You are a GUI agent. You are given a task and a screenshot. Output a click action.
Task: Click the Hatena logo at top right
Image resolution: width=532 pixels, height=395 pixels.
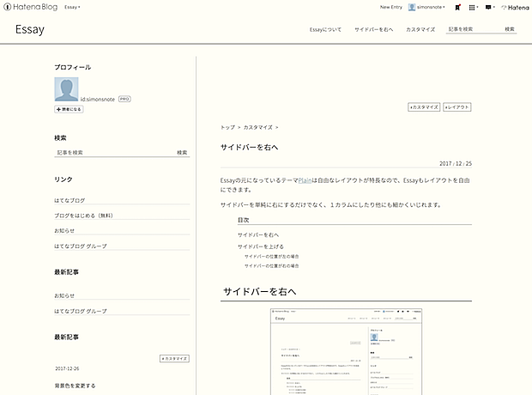click(x=514, y=7)
